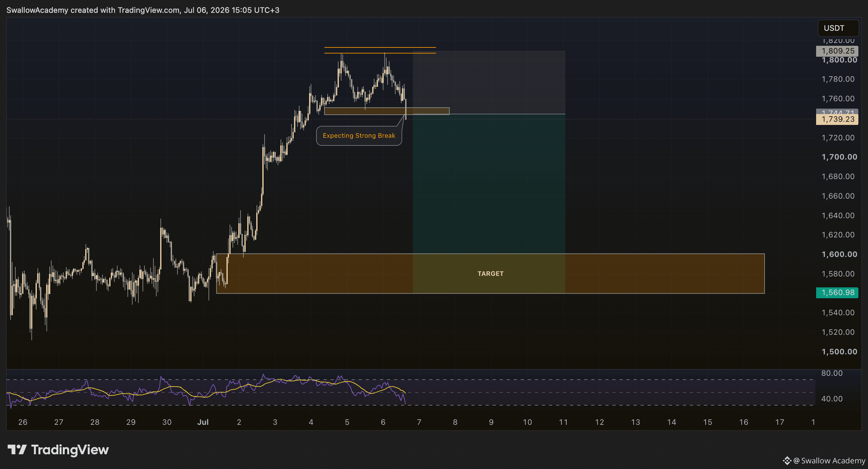The height and width of the screenshot is (469, 868).
Task: Select the "Expecting Strong Break" callout
Action: (359, 136)
